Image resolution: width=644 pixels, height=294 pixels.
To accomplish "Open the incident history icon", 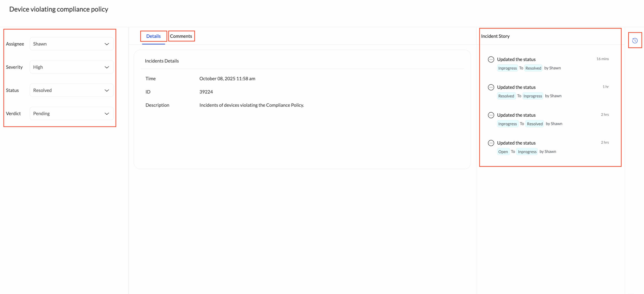I will click(x=635, y=40).
